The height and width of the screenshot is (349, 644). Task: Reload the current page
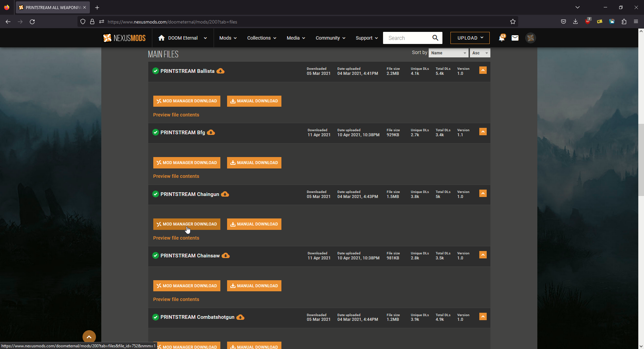coord(32,22)
